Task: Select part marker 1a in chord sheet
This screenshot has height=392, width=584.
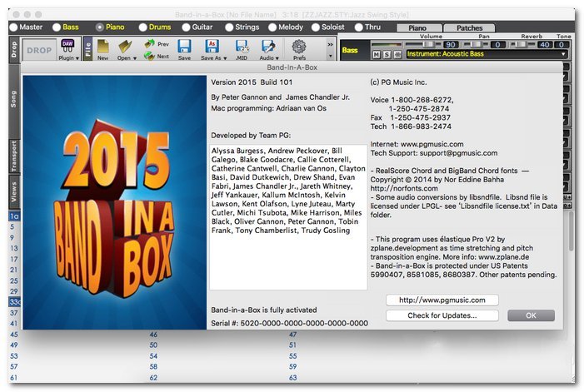Action: 14,216
